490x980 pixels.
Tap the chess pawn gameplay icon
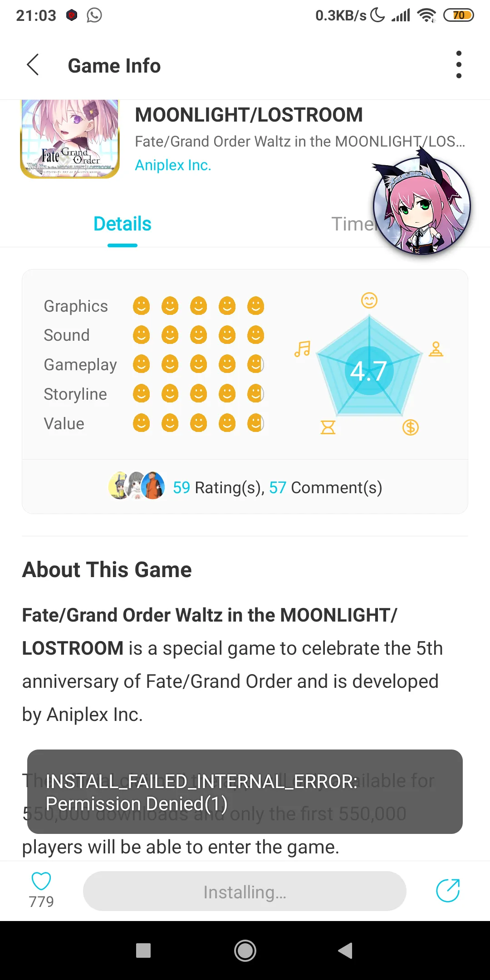point(436,349)
